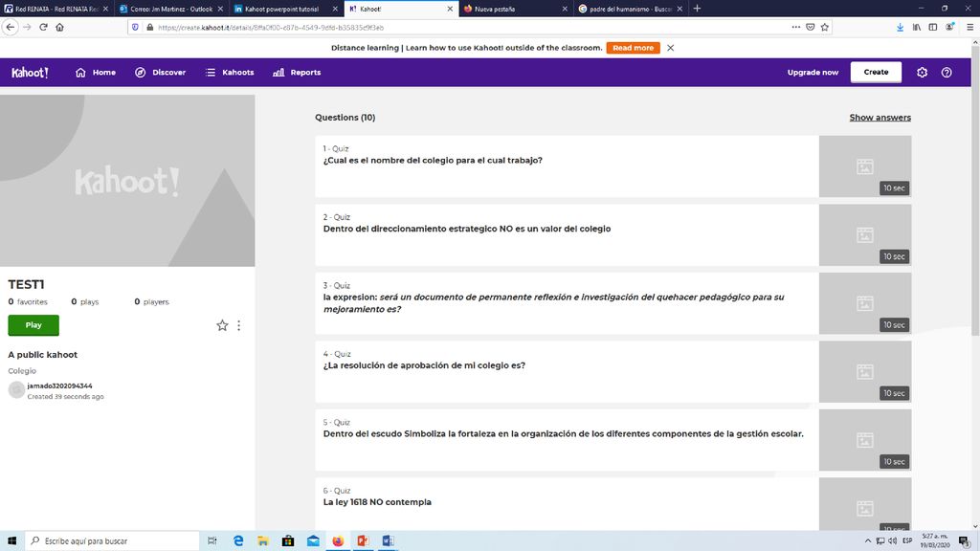
Task: Click the Create button
Action: click(x=876, y=73)
